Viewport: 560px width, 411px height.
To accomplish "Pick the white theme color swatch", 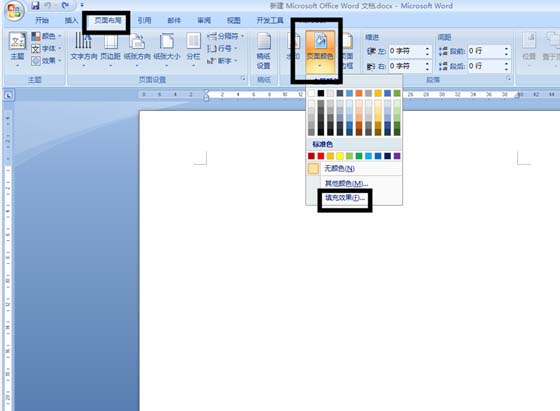I will tap(311, 93).
